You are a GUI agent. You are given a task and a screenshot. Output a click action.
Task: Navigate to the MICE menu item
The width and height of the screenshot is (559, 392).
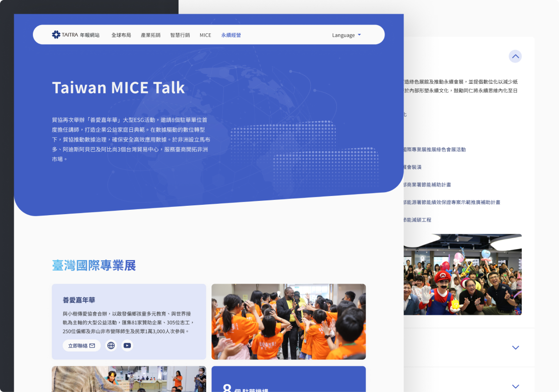point(205,35)
